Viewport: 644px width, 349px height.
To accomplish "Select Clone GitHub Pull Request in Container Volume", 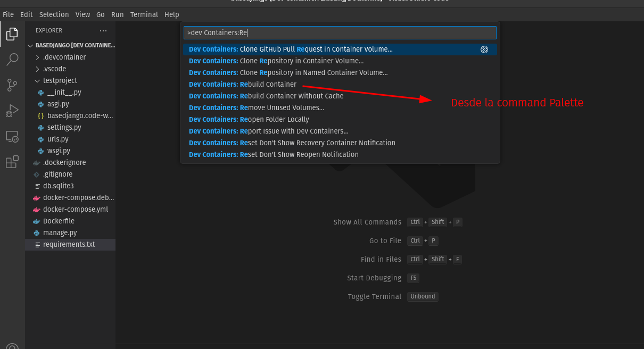I will point(340,49).
